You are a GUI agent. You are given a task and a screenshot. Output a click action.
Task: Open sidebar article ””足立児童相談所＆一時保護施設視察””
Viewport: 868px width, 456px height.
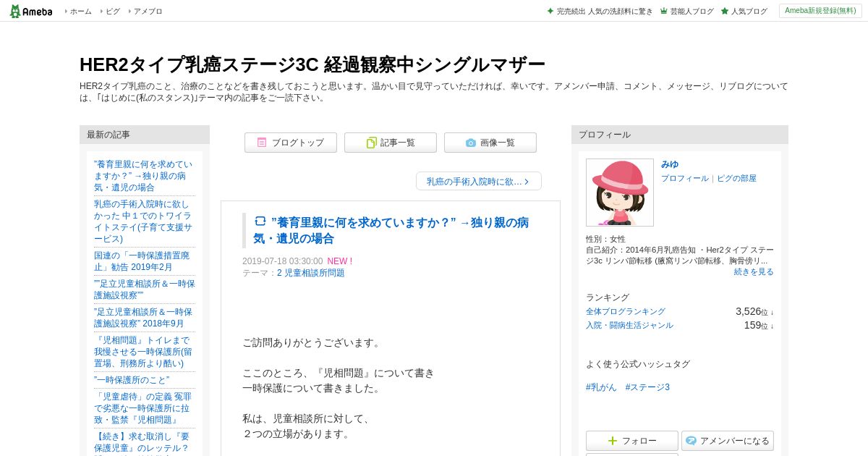(x=145, y=290)
